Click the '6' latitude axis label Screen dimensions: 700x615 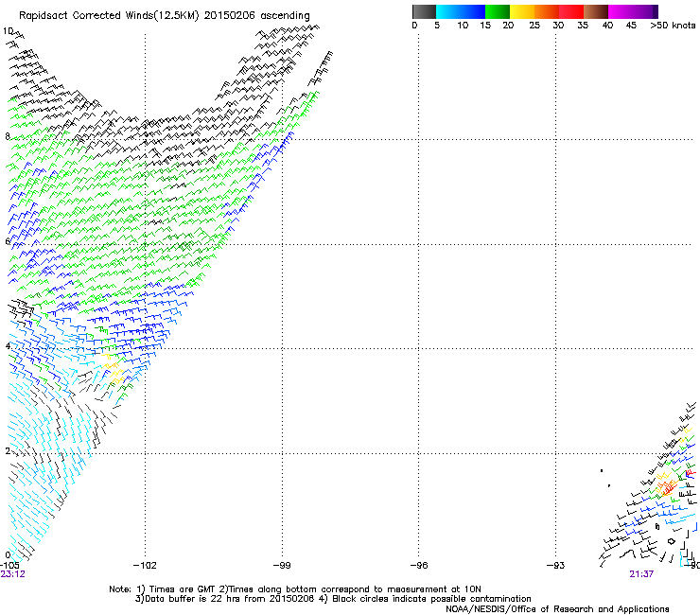click(x=8, y=241)
